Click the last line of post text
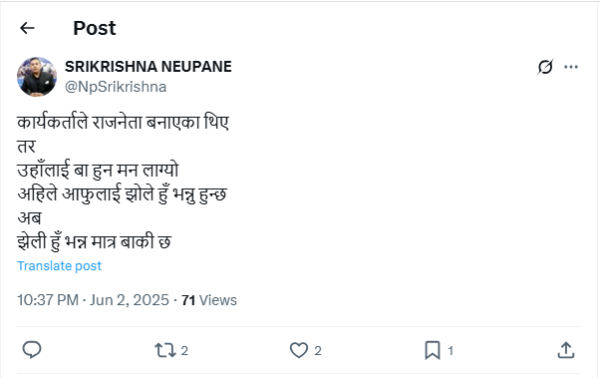600x378 pixels. [x=94, y=242]
